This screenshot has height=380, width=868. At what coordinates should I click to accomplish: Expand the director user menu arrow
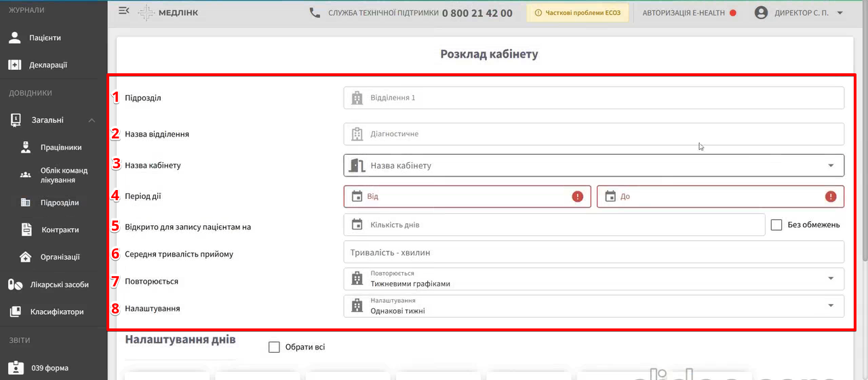840,13
